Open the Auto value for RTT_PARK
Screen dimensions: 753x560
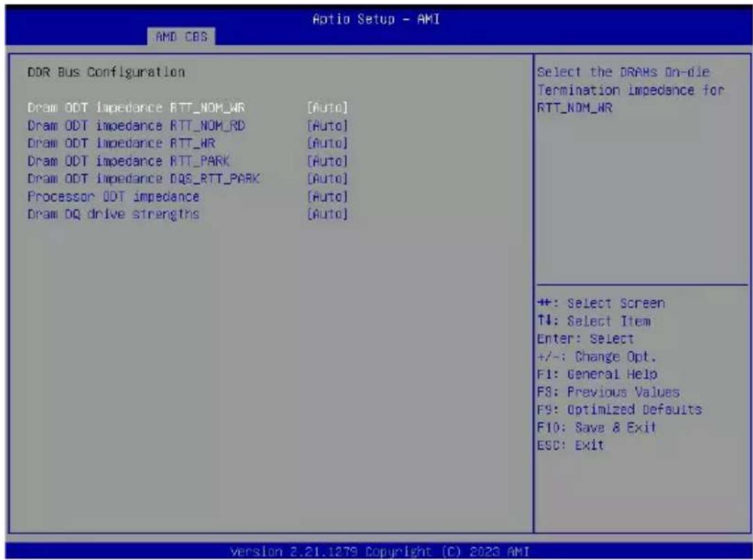(x=327, y=161)
